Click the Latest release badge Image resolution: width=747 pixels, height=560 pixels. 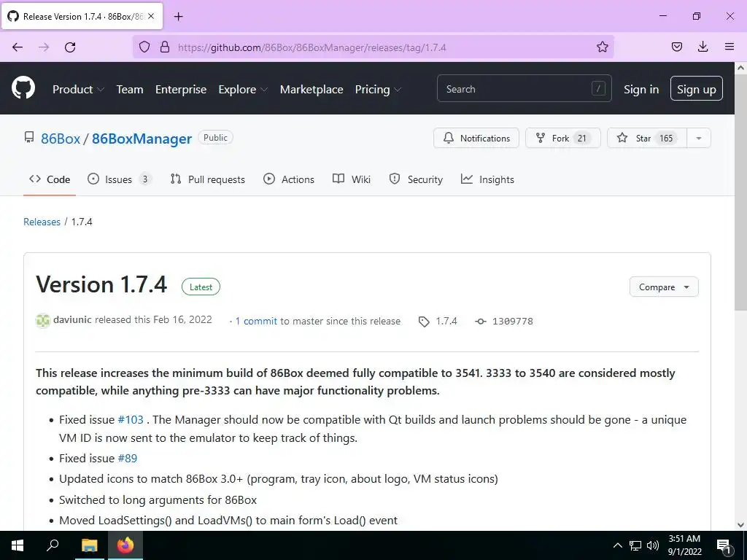[201, 287]
